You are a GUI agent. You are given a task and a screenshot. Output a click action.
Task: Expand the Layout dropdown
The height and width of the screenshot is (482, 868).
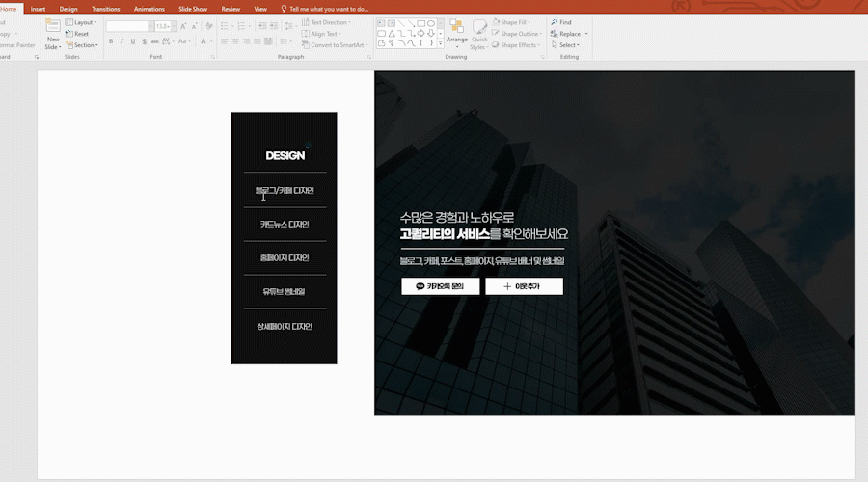(80, 22)
